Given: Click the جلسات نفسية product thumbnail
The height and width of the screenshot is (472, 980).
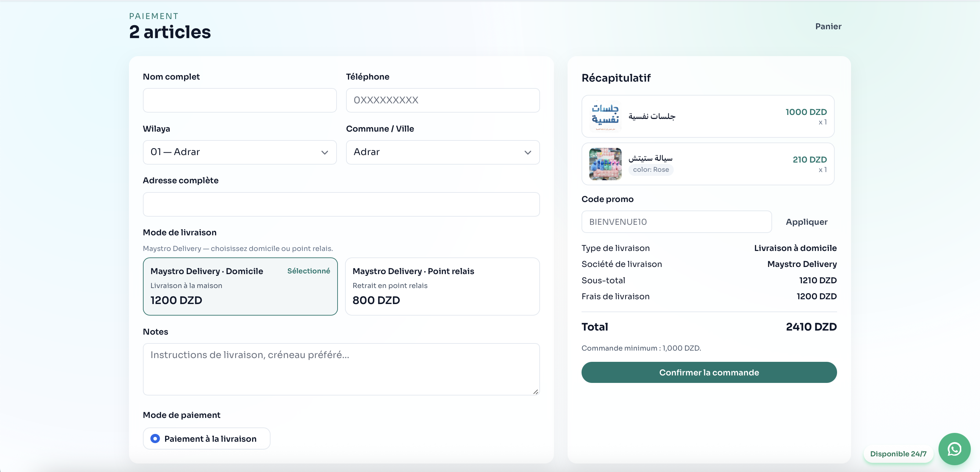Looking at the screenshot, I should 605,116.
